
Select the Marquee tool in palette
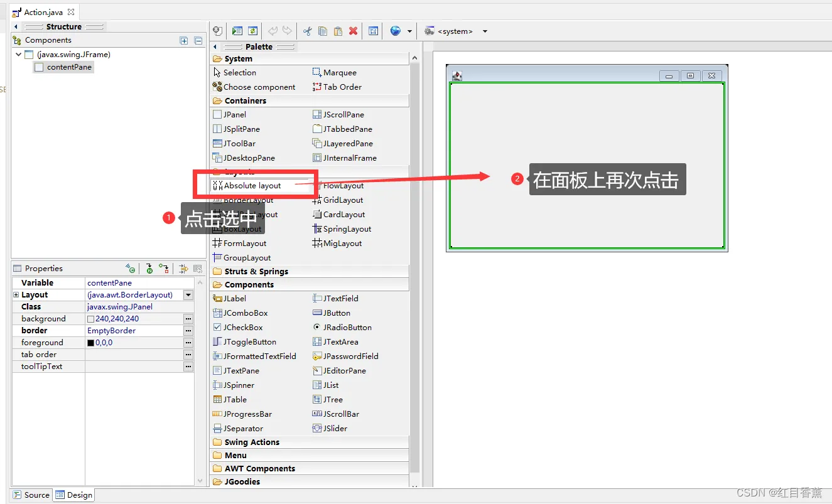[335, 73]
